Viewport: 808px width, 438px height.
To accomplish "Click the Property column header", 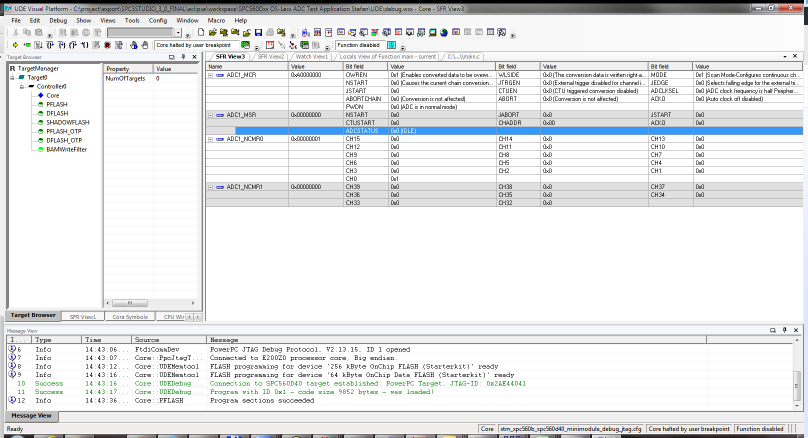I will 128,69.
